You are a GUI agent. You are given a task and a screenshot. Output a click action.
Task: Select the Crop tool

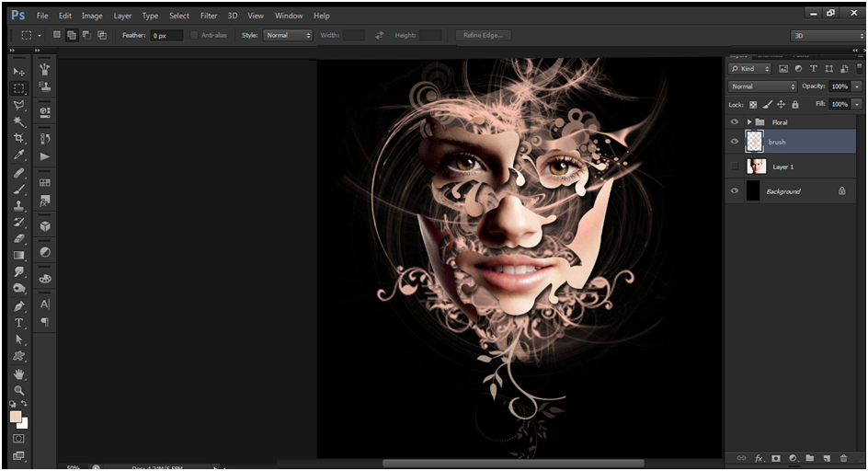coord(18,138)
